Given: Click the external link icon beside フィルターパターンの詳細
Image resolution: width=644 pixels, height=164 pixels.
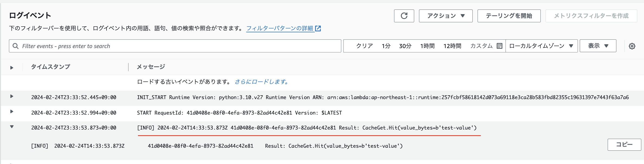Looking at the screenshot, I should [318, 28].
